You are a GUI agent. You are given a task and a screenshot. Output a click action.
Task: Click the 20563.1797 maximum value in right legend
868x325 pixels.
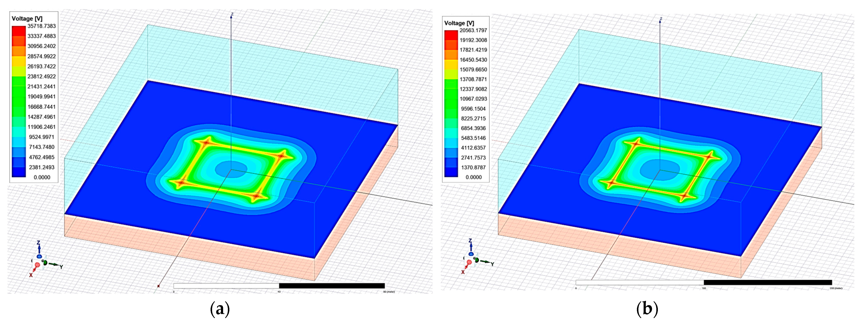tap(473, 30)
